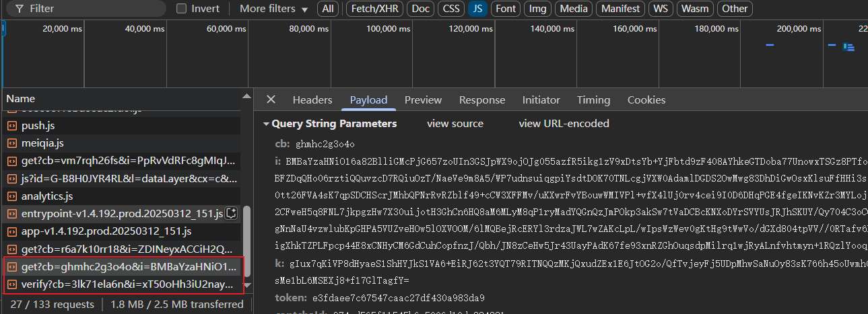Toggle the Fetch/XHR filter
The height and width of the screenshot is (314, 868).
374,9
